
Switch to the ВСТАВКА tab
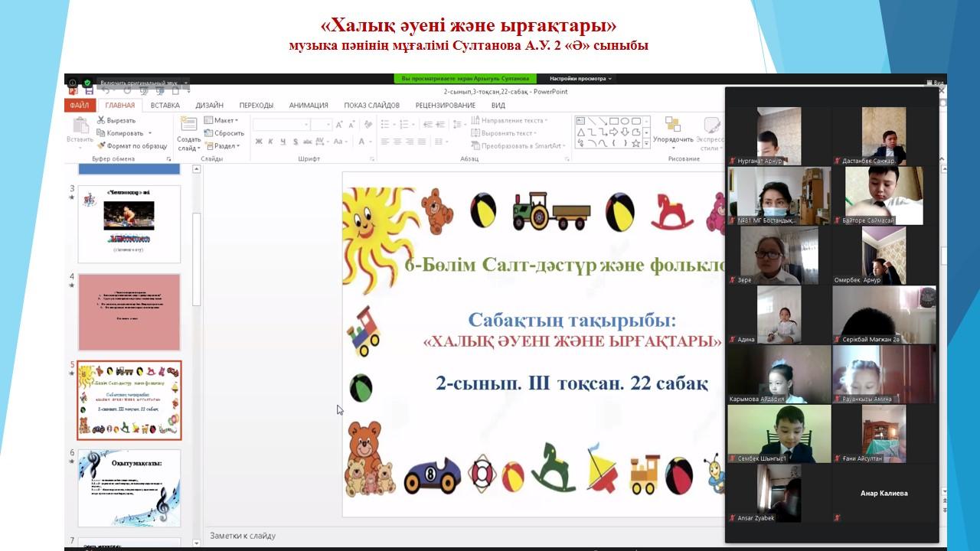click(165, 106)
